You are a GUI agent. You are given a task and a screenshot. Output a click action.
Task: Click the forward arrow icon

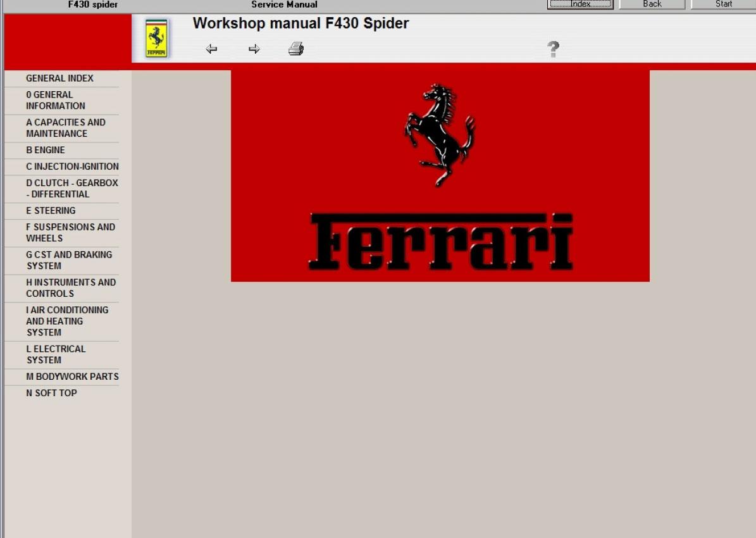[x=254, y=49]
